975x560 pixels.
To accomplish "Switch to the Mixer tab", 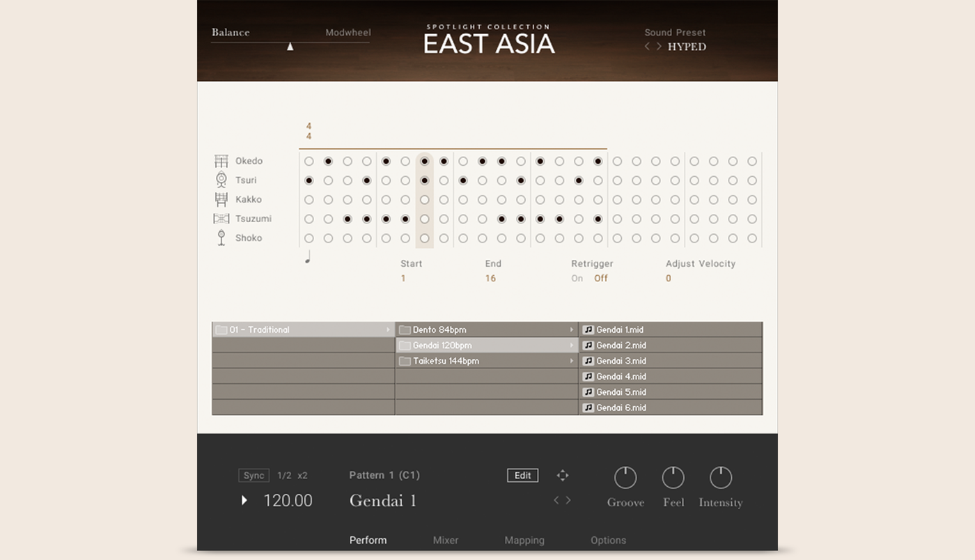I will pyautogui.click(x=446, y=540).
